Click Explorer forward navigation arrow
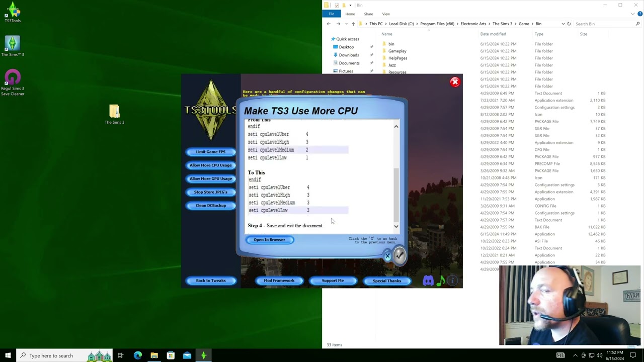Image resolution: width=644 pixels, height=362 pixels. [x=338, y=24]
